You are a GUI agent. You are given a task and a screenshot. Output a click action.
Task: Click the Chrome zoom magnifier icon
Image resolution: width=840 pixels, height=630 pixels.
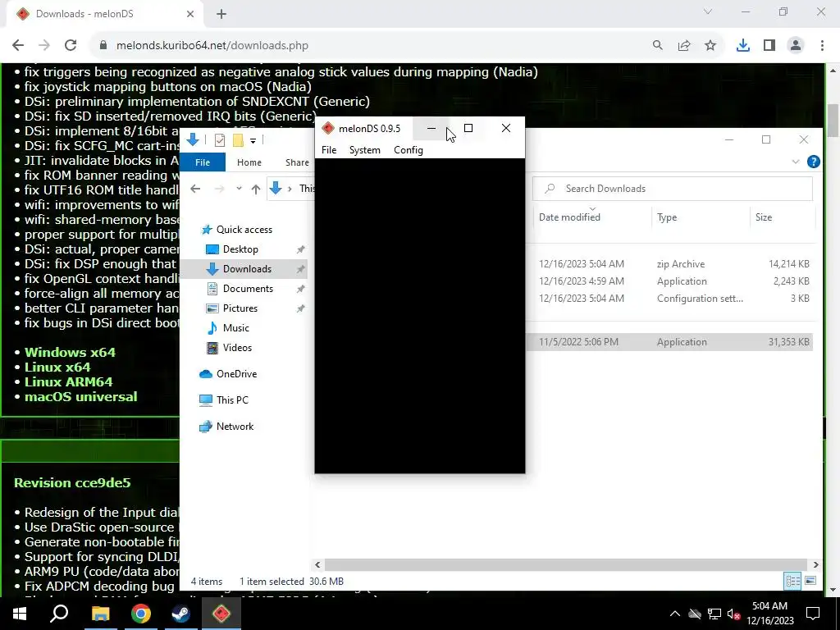658,46
